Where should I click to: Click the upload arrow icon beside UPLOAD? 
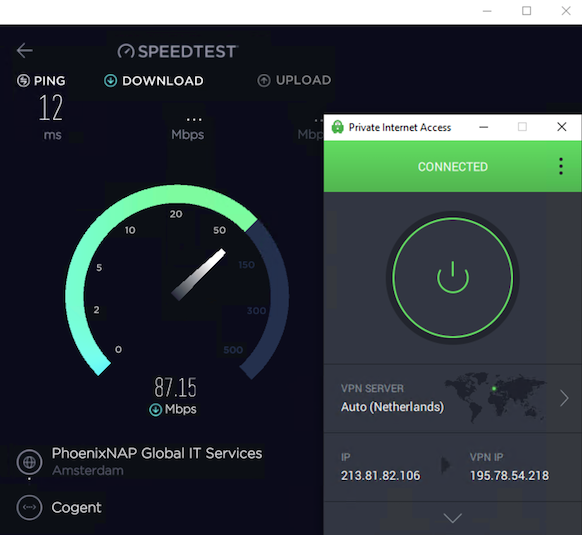(264, 81)
